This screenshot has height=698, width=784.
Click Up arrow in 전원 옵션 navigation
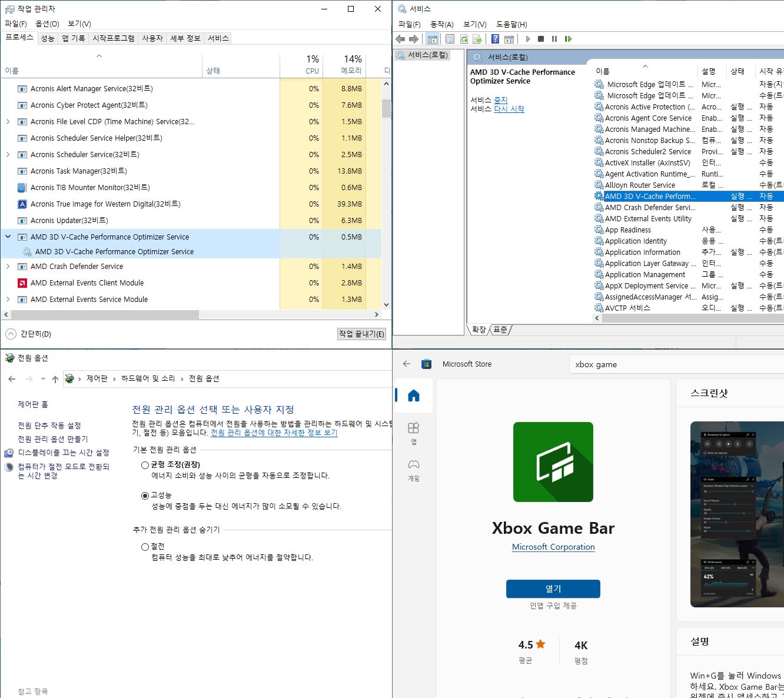click(55, 379)
